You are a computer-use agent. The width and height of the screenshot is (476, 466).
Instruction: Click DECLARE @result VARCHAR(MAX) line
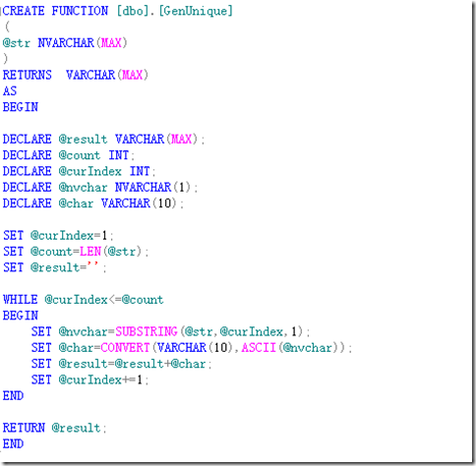coord(103,140)
